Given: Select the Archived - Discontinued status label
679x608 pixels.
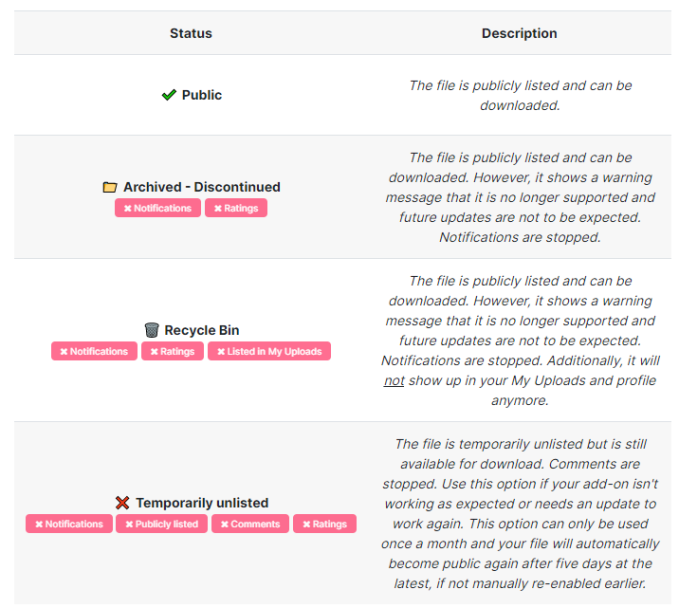Looking at the screenshot, I should pos(202,187).
